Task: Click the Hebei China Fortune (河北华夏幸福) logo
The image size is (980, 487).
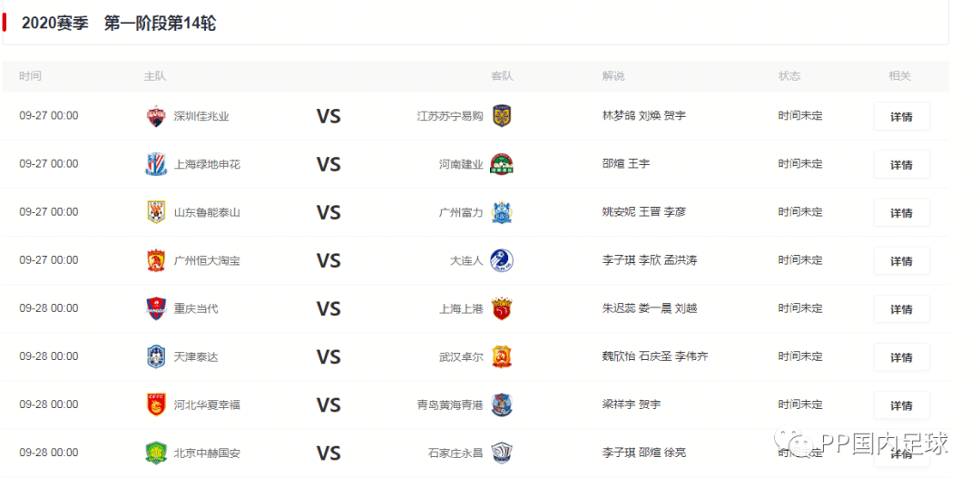Action: click(x=156, y=404)
